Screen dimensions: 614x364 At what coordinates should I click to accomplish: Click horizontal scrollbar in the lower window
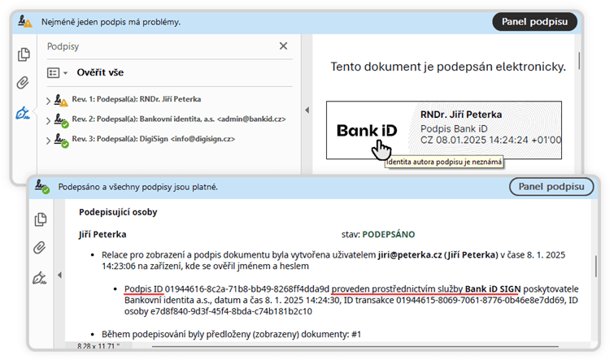[x=355, y=346]
